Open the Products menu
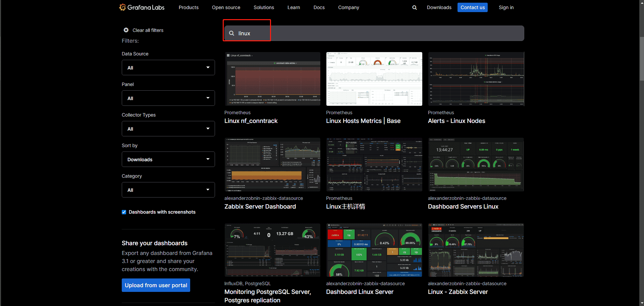This screenshot has width=644, height=306. click(189, 7)
